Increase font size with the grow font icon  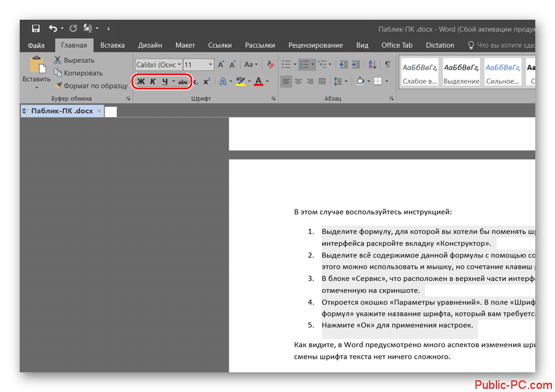click(x=221, y=65)
